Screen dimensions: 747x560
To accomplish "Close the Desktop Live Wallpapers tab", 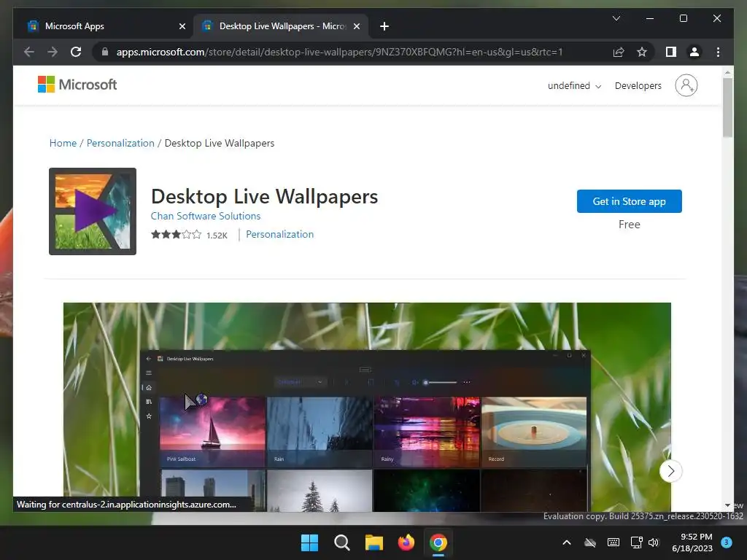I will (356, 26).
